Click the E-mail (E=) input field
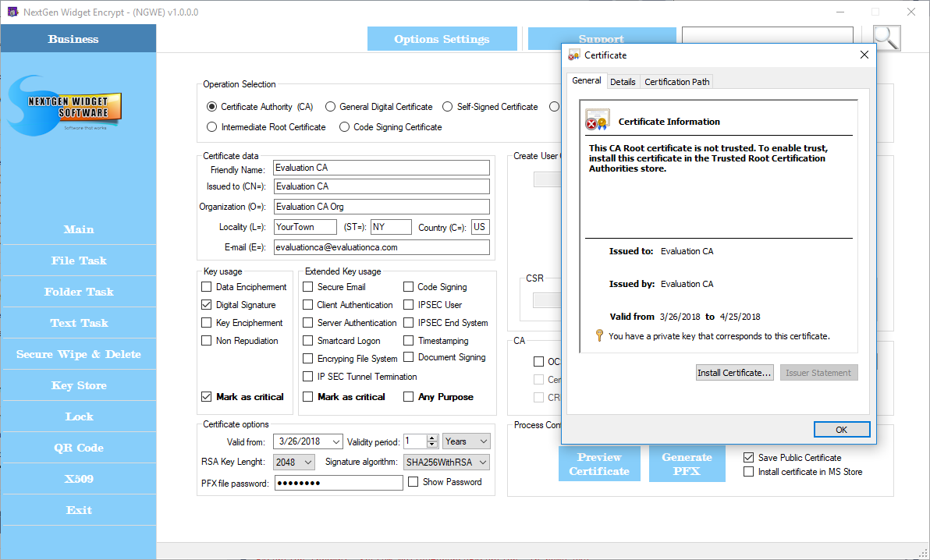The height and width of the screenshot is (560, 930). click(382, 247)
